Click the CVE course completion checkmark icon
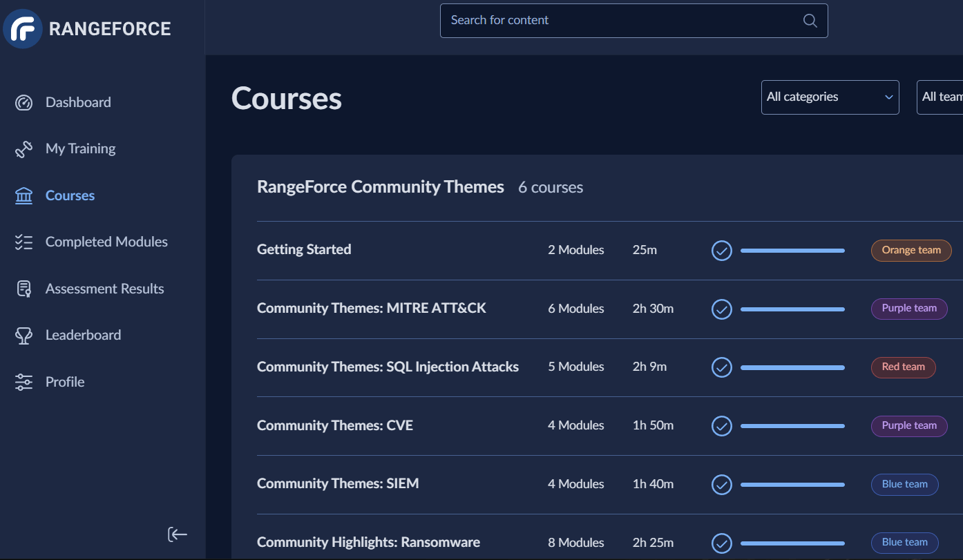Viewport: 963px width, 560px height. tap(722, 426)
